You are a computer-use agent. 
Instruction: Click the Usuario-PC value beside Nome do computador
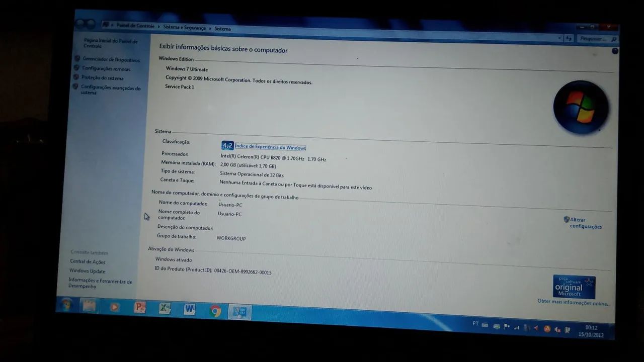(230, 205)
